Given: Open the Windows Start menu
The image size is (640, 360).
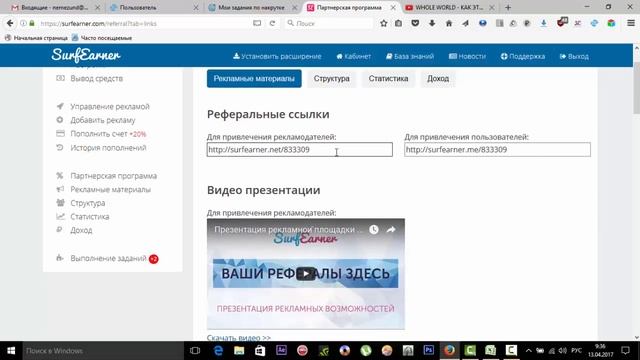Looking at the screenshot, I should tap(11, 351).
